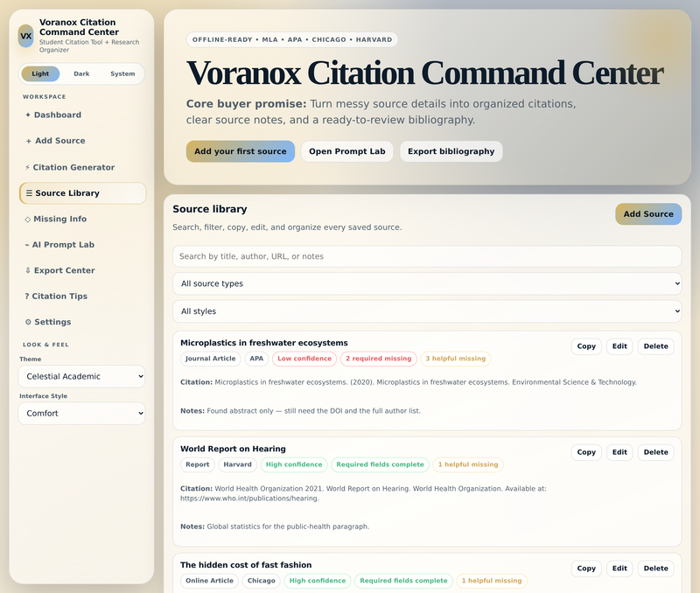
Task: Click World Report's 1 helpful missing tag
Action: tap(468, 465)
